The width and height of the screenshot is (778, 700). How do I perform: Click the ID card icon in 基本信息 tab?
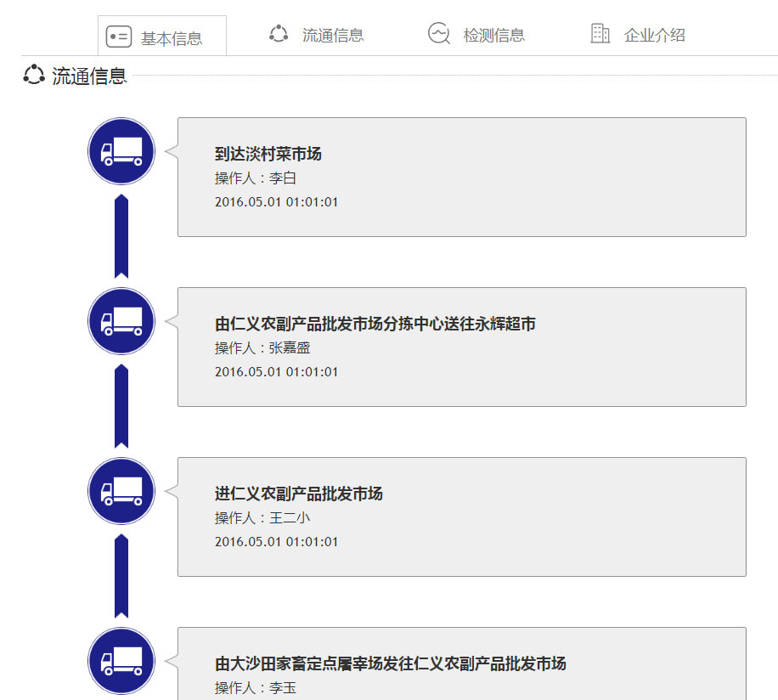point(118,37)
